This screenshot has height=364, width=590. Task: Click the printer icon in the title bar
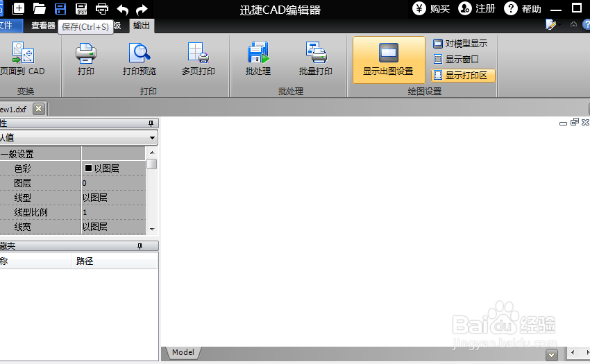click(x=102, y=8)
